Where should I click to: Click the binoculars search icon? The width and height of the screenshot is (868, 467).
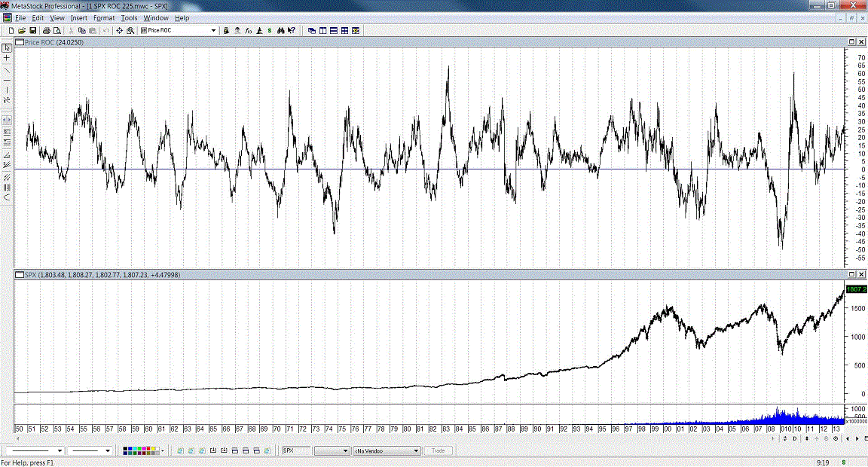click(x=280, y=30)
